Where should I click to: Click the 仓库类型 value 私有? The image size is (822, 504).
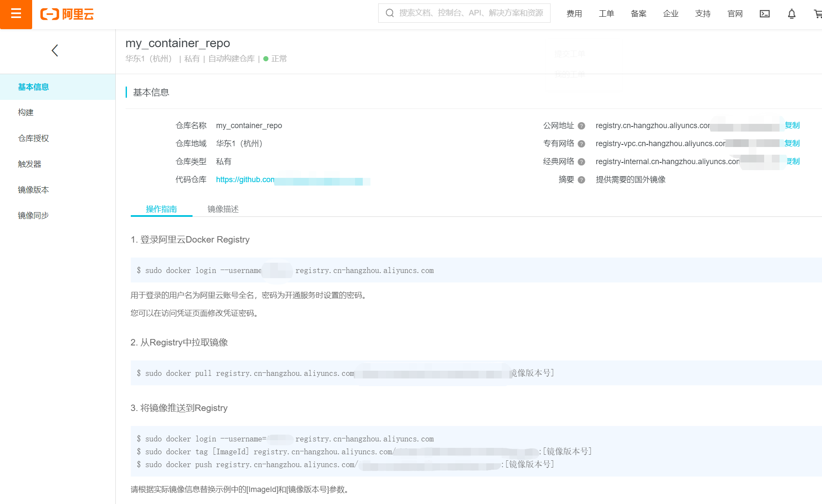click(x=223, y=162)
